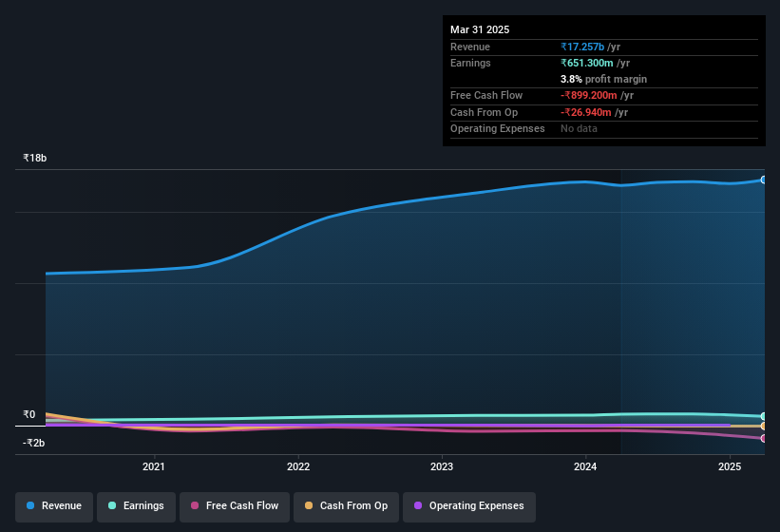Click the Revenue data point at chart end
This screenshot has width=780, height=532.
[x=764, y=180]
